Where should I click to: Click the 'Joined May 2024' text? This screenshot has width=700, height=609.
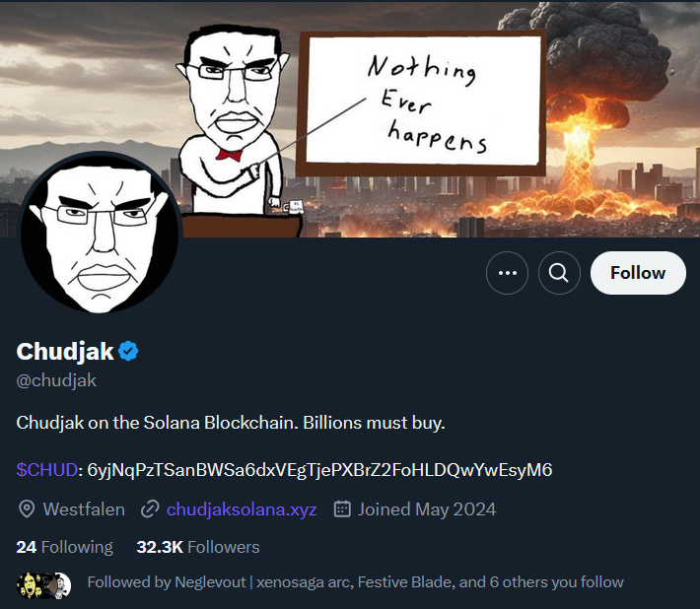click(427, 509)
